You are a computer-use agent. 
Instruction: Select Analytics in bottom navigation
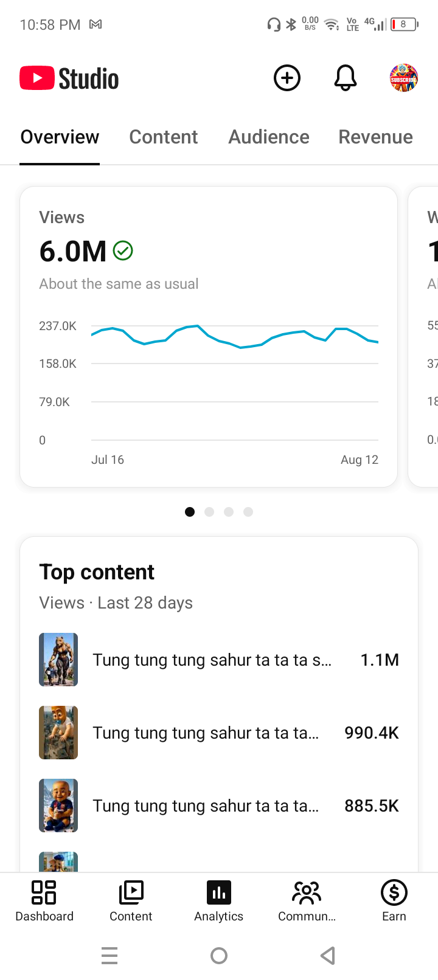[x=219, y=902]
